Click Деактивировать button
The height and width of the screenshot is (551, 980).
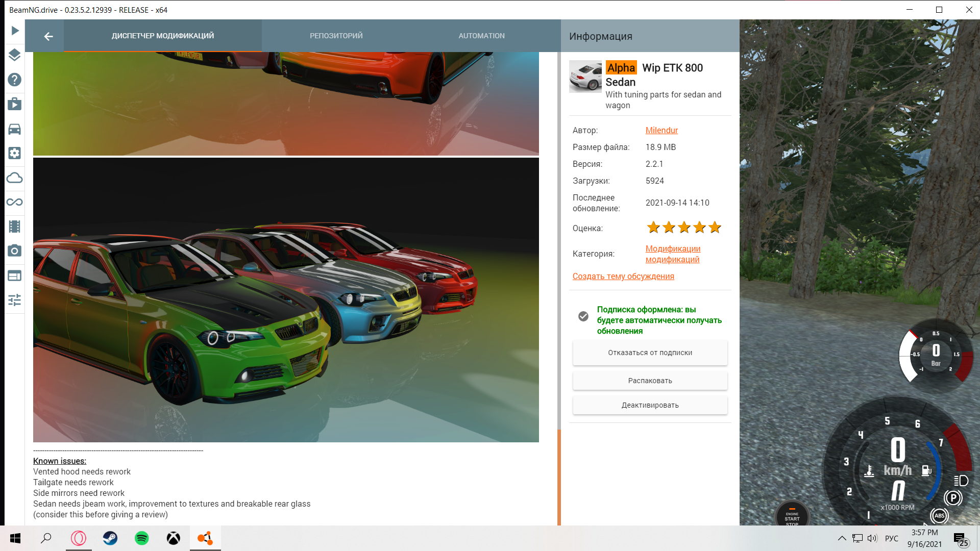pos(650,405)
